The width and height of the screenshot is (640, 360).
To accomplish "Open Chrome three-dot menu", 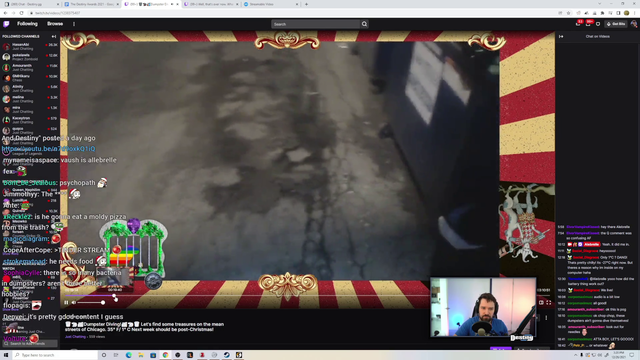I will pos(635,13).
